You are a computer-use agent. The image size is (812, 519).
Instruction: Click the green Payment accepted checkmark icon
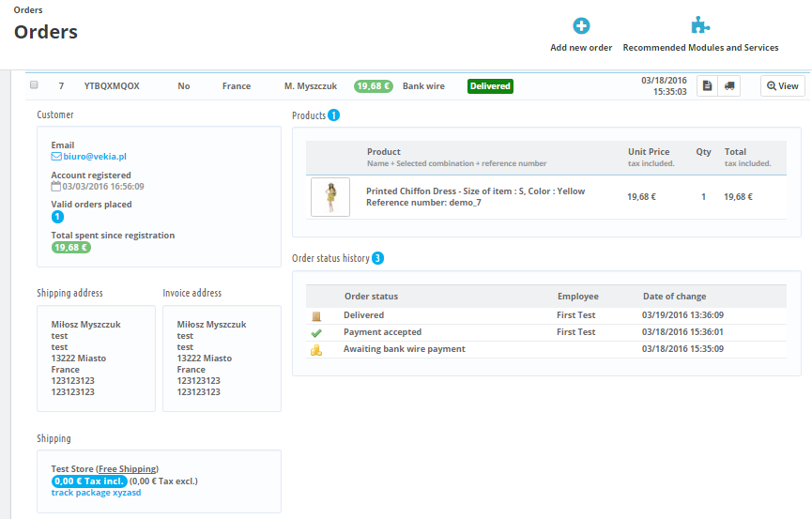(317, 333)
